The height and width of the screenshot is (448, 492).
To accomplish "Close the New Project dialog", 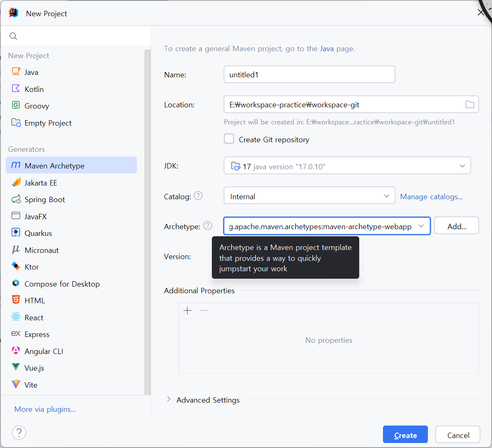I will pos(480,12).
